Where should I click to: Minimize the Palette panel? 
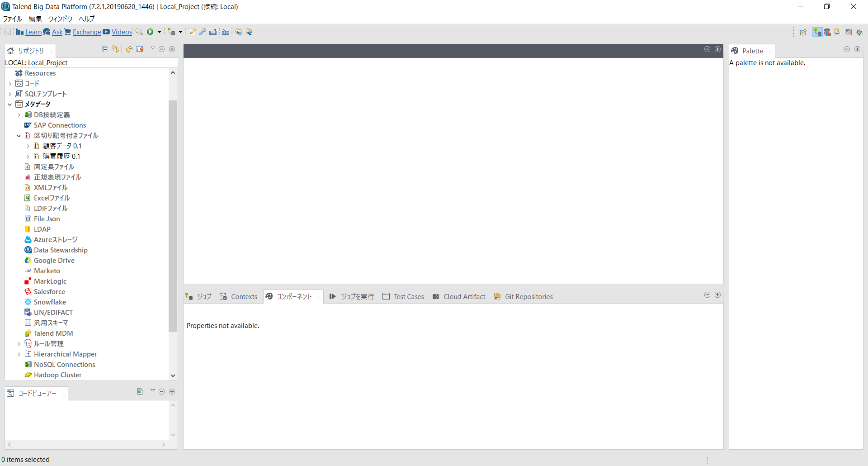point(847,49)
